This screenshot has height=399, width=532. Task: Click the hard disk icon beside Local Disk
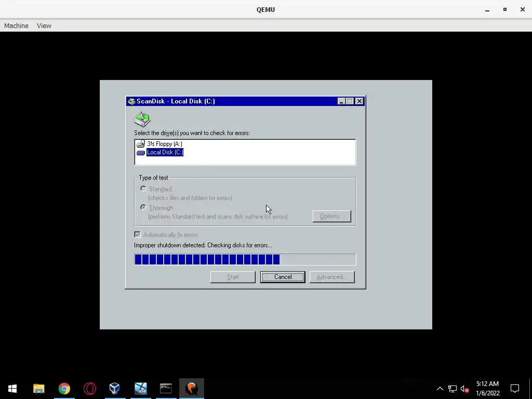pos(141,153)
